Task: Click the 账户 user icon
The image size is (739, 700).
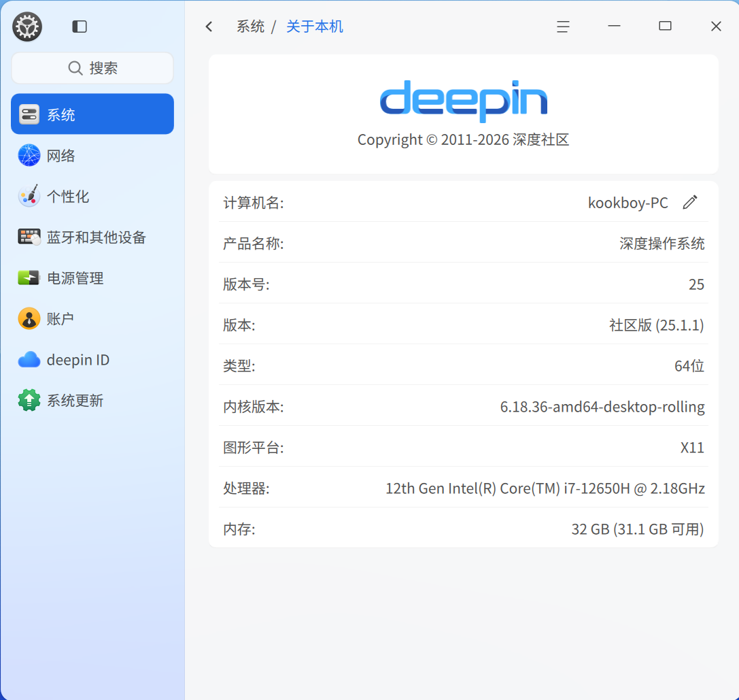Action: [x=29, y=318]
